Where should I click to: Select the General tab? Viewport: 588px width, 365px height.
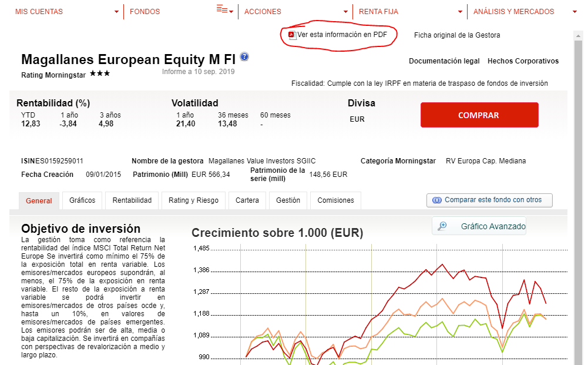click(x=39, y=200)
